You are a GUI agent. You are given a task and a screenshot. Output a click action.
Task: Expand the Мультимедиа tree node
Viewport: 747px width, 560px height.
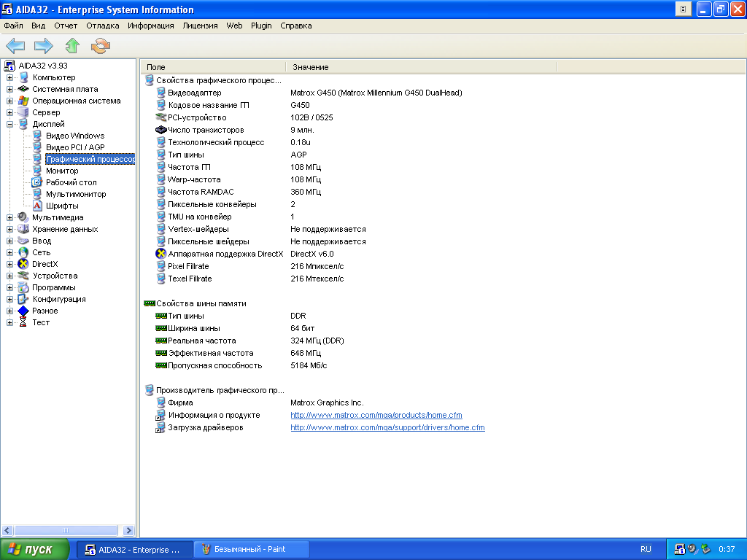[10, 217]
